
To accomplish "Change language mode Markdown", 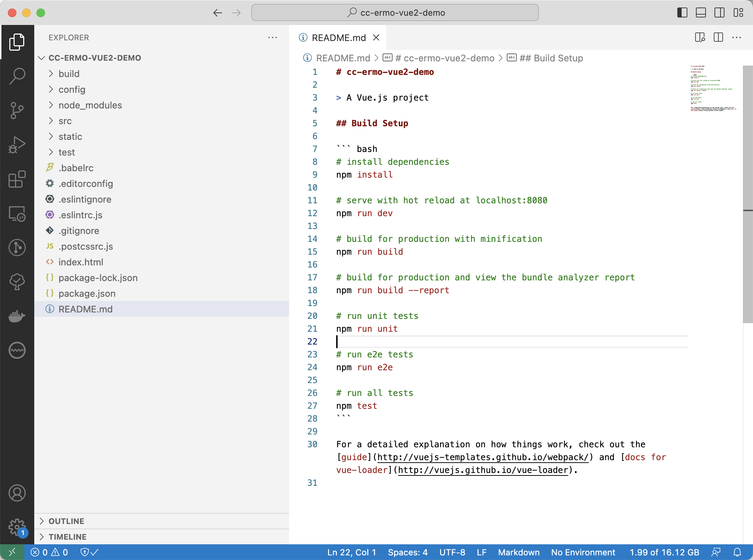I will coord(519,552).
